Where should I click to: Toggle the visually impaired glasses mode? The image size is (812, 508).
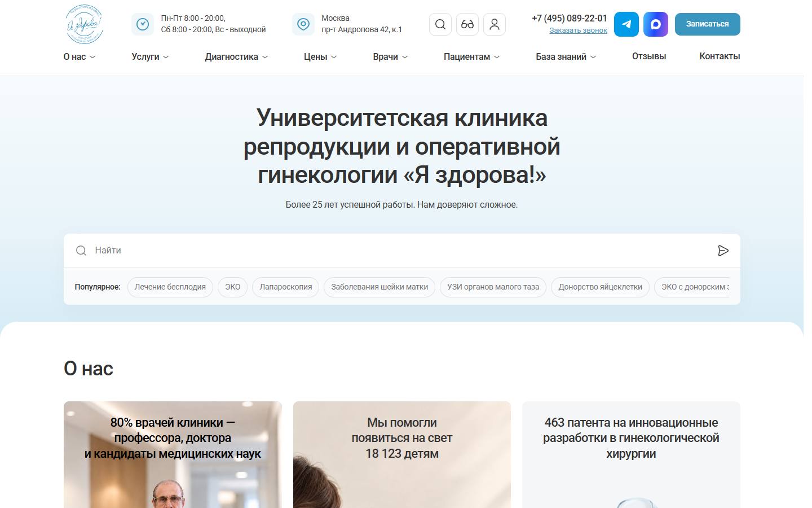(x=467, y=24)
